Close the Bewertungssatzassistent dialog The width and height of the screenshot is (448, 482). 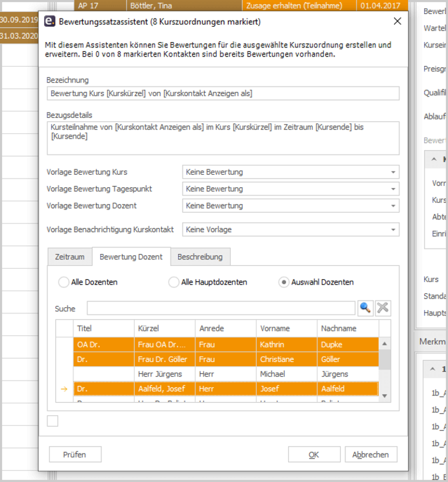[x=397, y=21]
